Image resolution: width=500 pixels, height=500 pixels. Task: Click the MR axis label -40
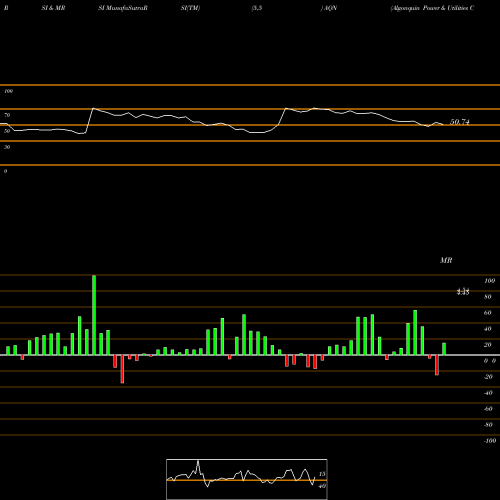(x=488, y=393)
